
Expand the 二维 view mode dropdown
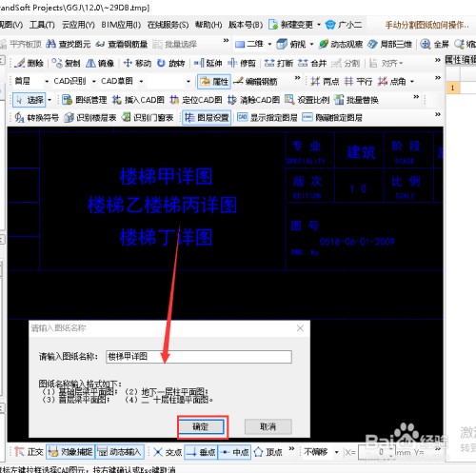269,44
